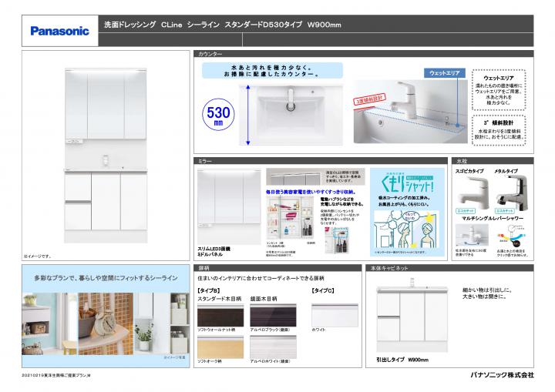Click the 扉柄 section header
This screenshot has width=555, height=392.
(x=277, y=268)
